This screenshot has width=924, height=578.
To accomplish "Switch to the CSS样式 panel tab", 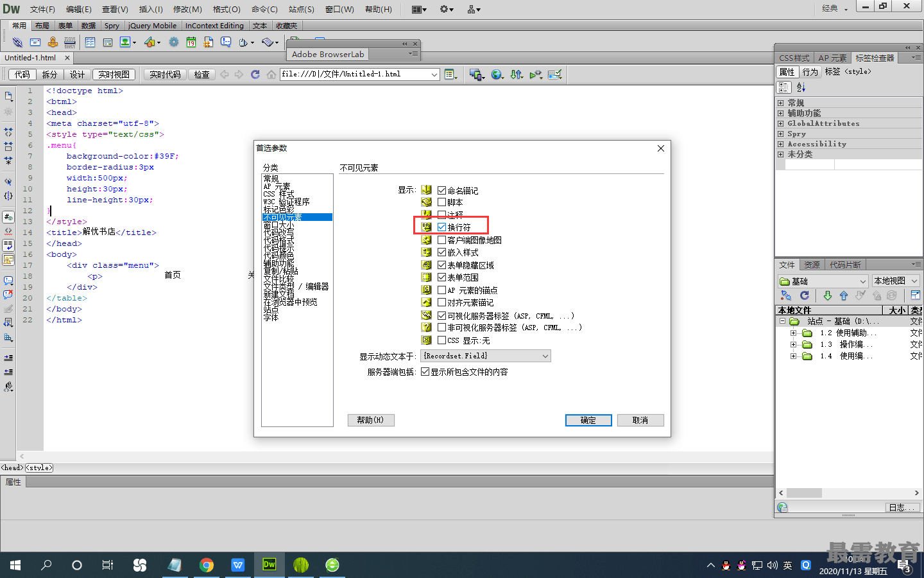I will coord(794,58).
